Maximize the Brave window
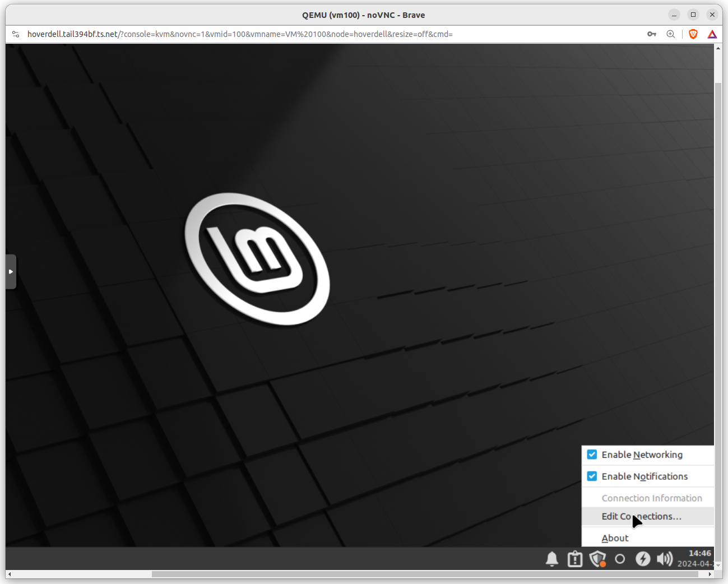Viewport: 728px width, 584px height. click(x=693, y=15)
